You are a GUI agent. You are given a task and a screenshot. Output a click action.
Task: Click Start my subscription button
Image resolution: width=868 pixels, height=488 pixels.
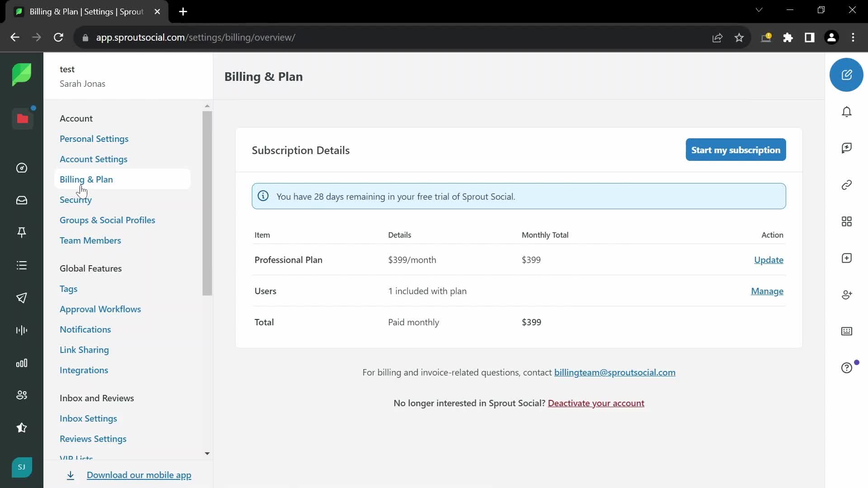[736, 150]
